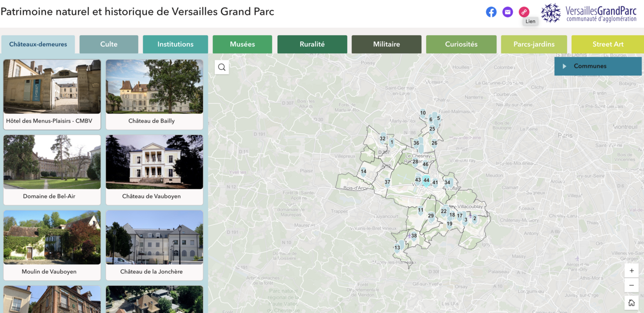This screenshot has height=313, width=644.
Task: Share by email using envelope icon
Action: 508,12
